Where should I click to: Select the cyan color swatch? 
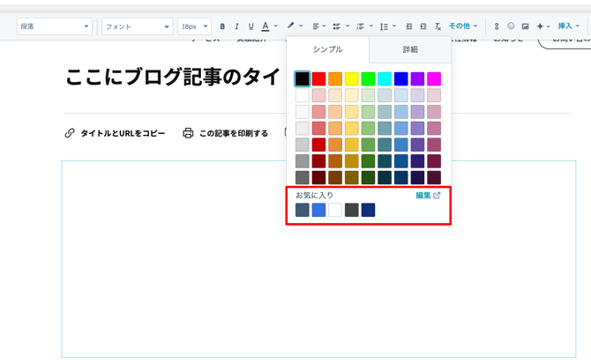(x=385, y=79)
